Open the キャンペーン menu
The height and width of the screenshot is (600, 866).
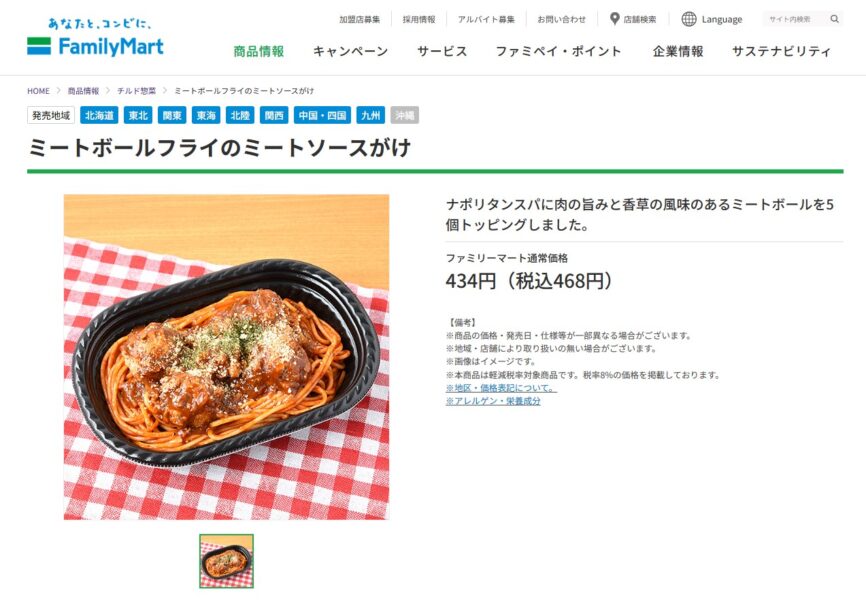pyautogui.click(x=350, y=51)
